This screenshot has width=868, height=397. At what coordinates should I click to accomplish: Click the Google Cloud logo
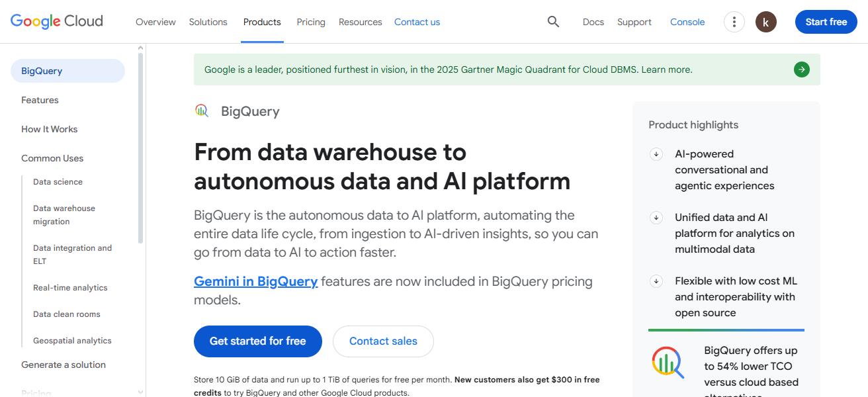point(56,21)
